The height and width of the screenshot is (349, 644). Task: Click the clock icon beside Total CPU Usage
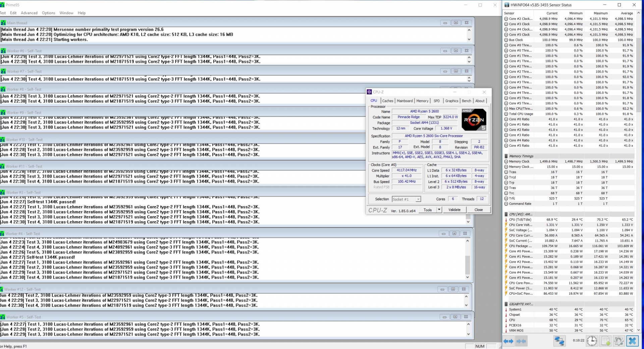pyautogui.click(x=506, y=114)
